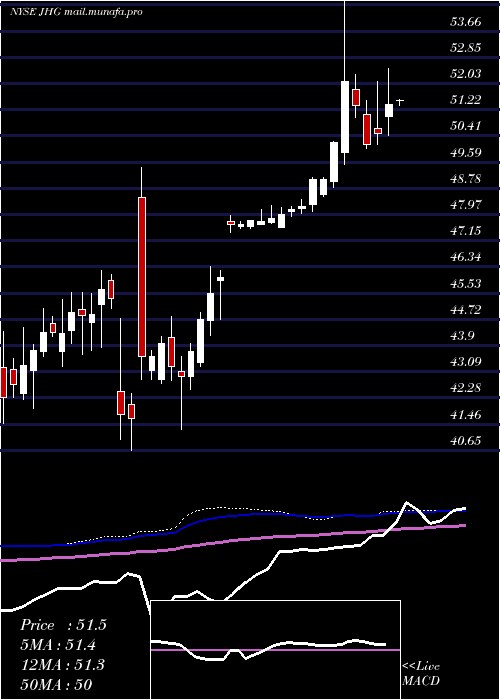
Task: Click the pink signal line in MACD inset
Action: [x=275, y=650]
